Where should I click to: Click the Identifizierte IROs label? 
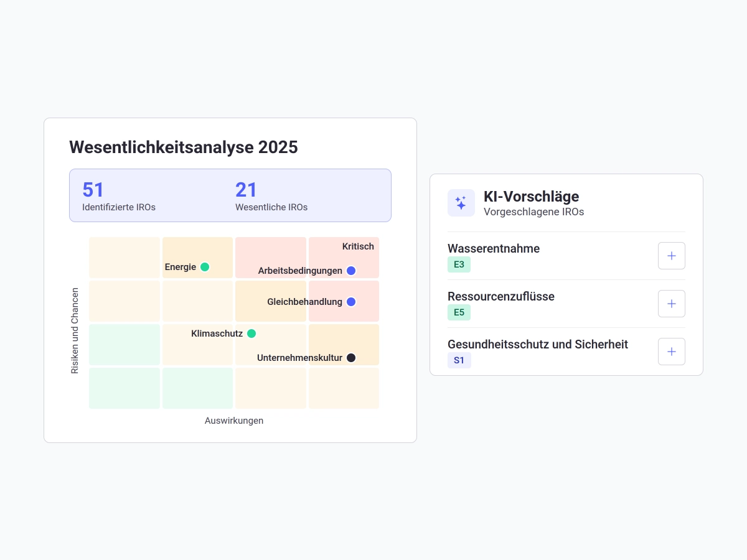tap(119, 207)
